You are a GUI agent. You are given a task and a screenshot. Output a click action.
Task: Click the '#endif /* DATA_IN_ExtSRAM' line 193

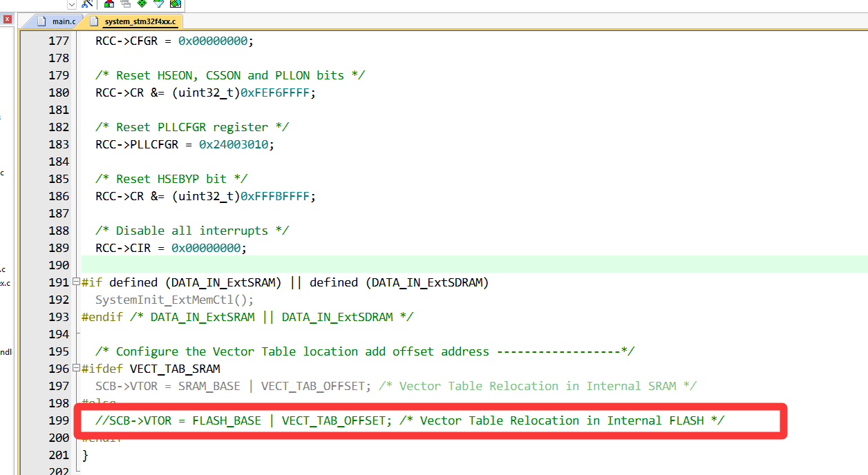247,317
